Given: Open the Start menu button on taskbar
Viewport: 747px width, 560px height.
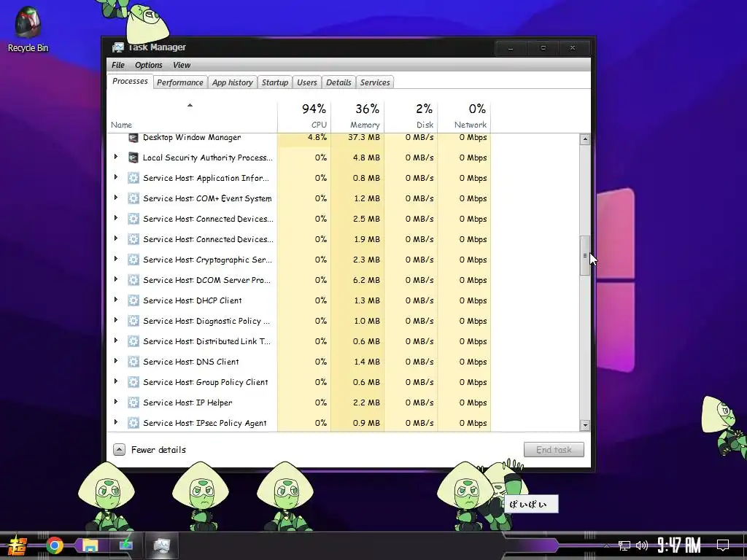Looking at the screenshot, I should coord(18,545).
